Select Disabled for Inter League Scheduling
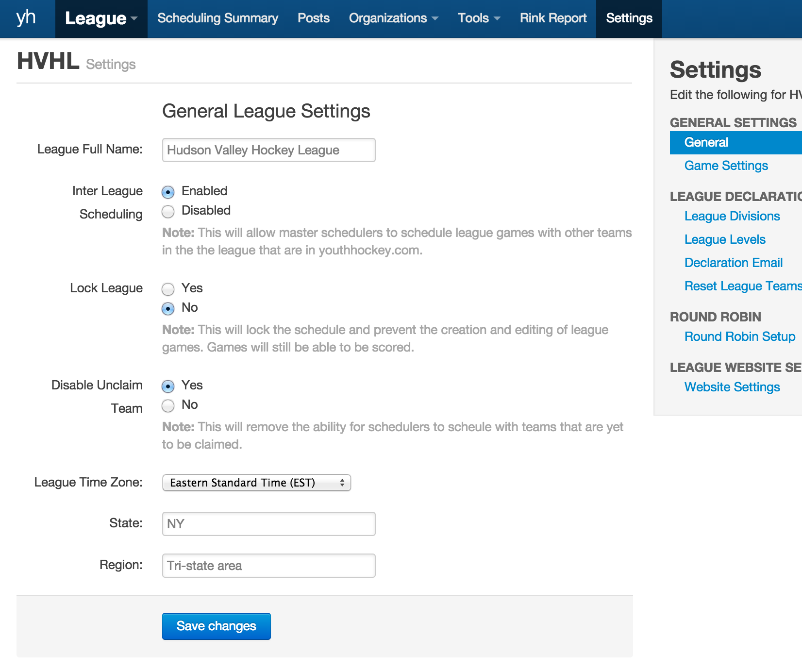This screenshot has width=802, height=672. coord(168,212)
